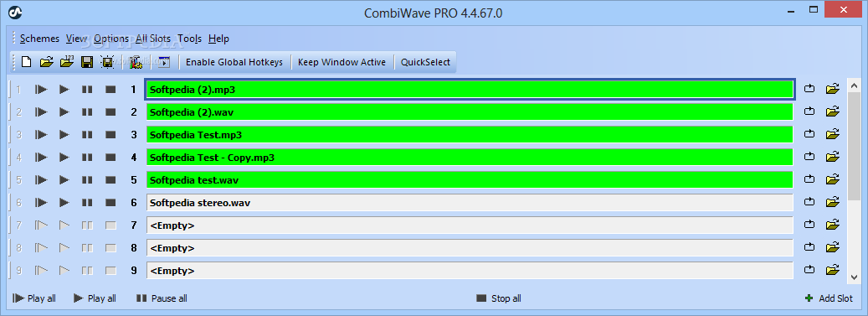Select the Softpedia (2).wav slot field
Image resolution: width=868 pixels, height=316 pixels.
click(470, 112)
